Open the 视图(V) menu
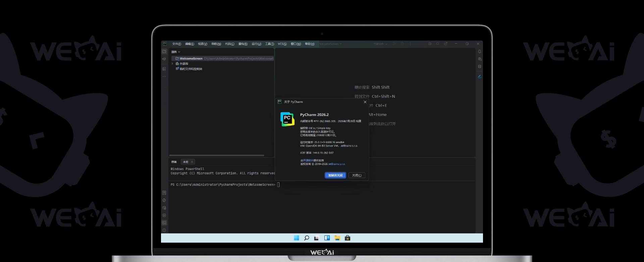 (x=203, y=44)
